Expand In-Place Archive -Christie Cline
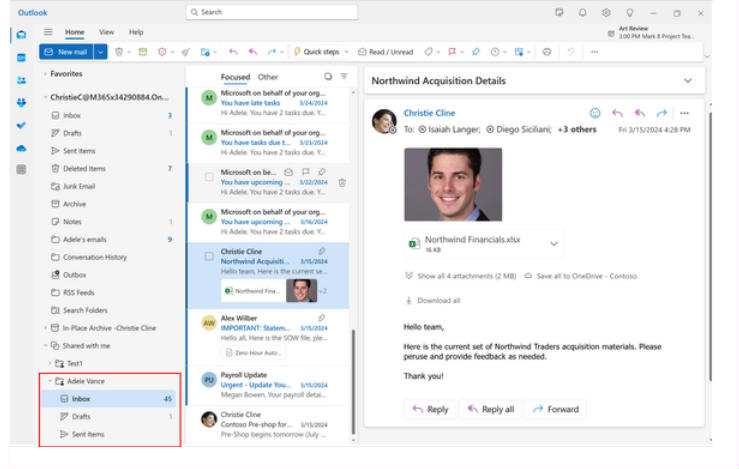Viewport: 739px width, 469px height. [45, 328]
